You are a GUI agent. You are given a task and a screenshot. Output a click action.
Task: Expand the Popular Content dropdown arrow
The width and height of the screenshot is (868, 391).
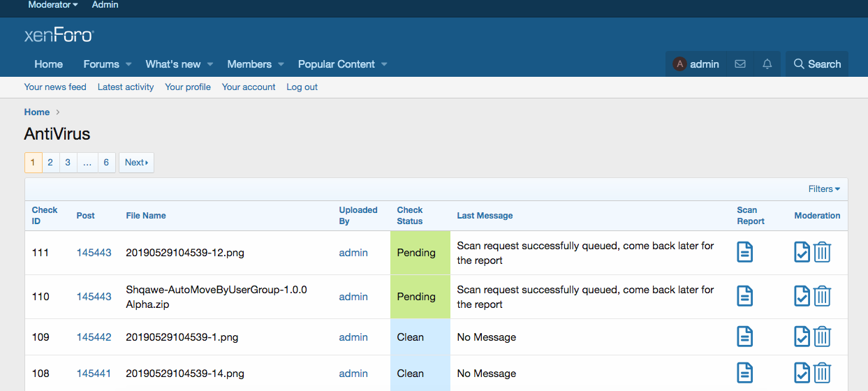point(384,64)
